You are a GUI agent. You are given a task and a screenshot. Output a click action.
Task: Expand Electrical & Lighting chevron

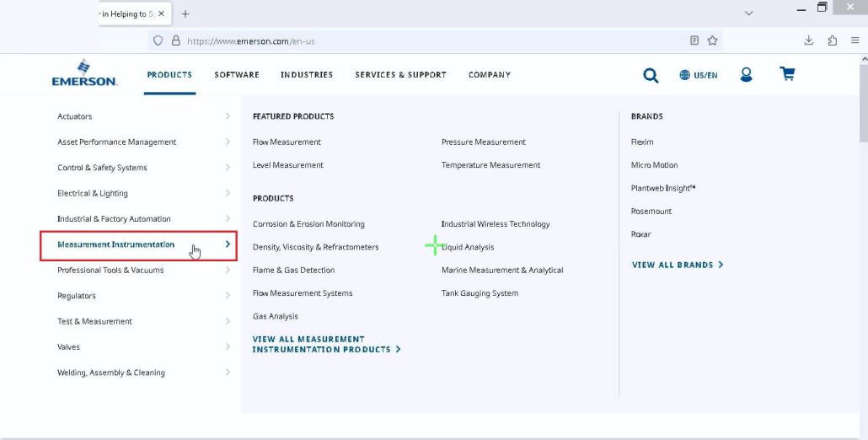[228, 193]
